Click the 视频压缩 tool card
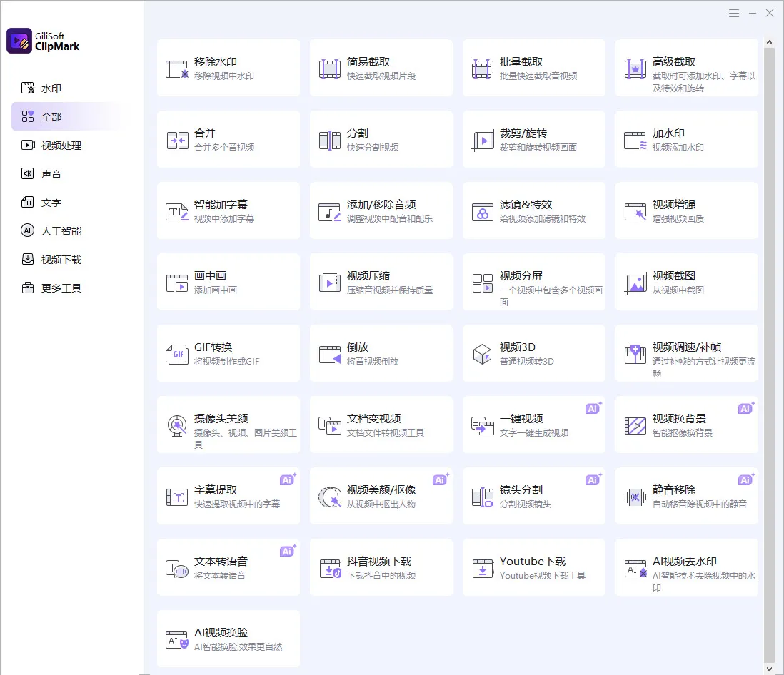 coord(381,282)
